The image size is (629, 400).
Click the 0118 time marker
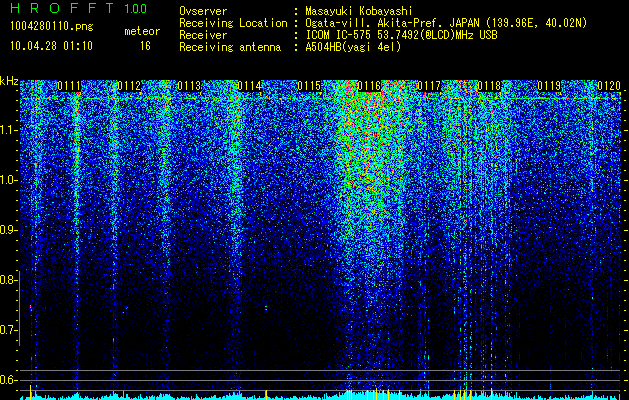tap(489, 86)
